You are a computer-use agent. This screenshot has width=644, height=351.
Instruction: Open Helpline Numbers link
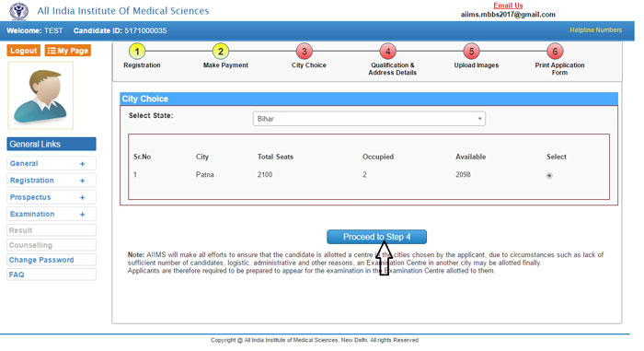(x=595, y=30)
